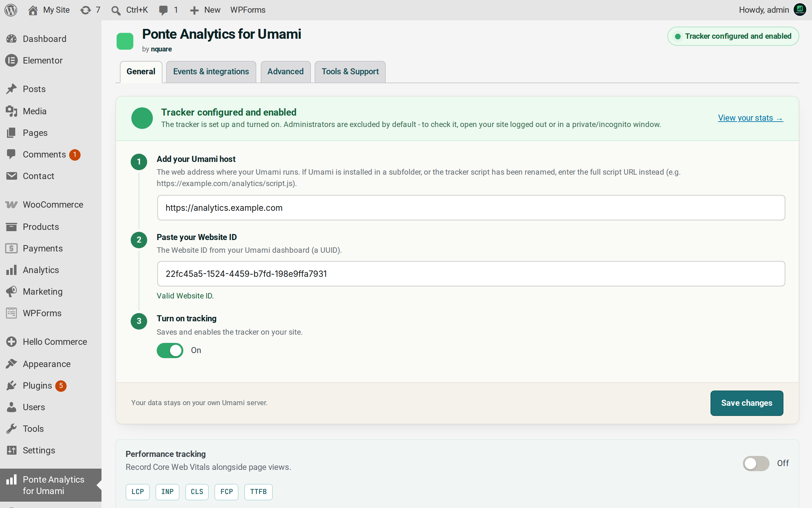812x508 pixels.
Task: Click the Analytics bar chart icon
Action: (11, 270)
